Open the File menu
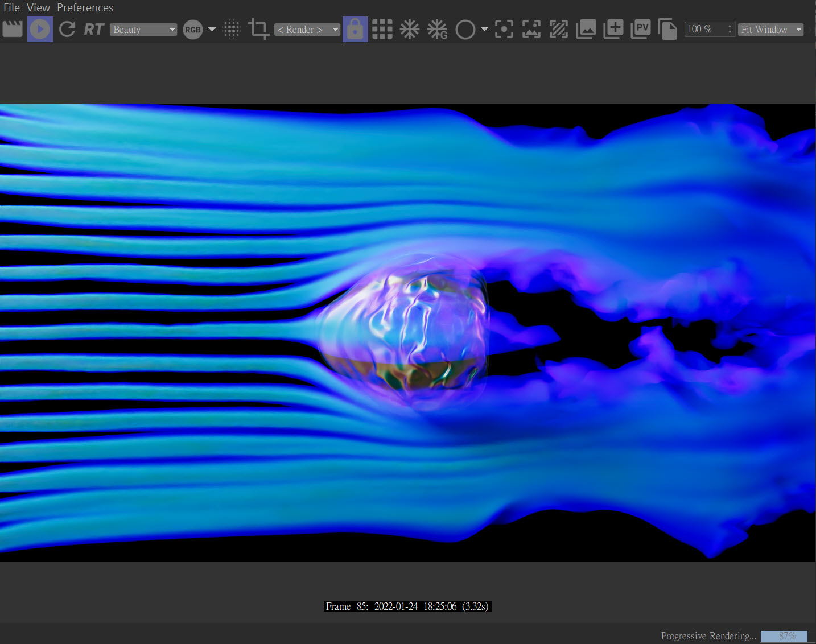This screenshot has height=644, width=816. tap(11, 7)
